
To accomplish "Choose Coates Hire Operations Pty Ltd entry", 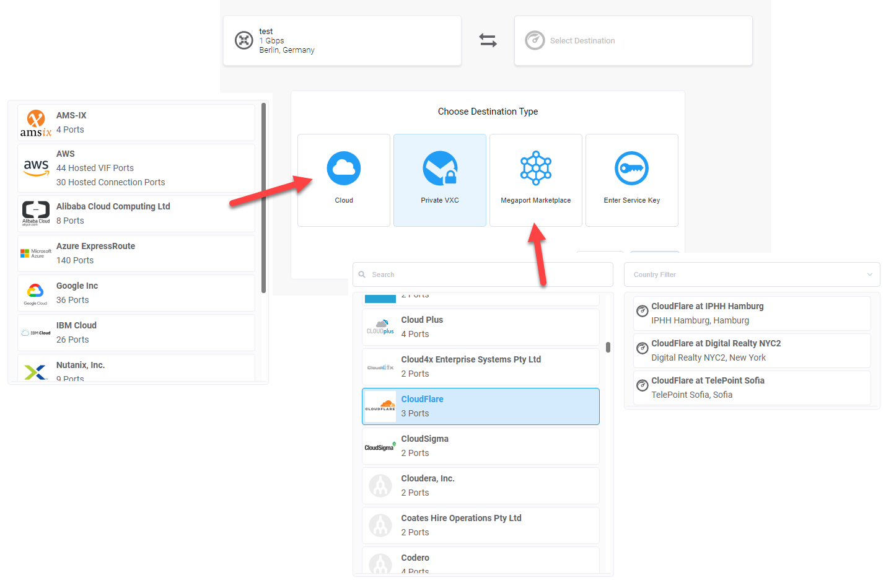I will [481, 525].
